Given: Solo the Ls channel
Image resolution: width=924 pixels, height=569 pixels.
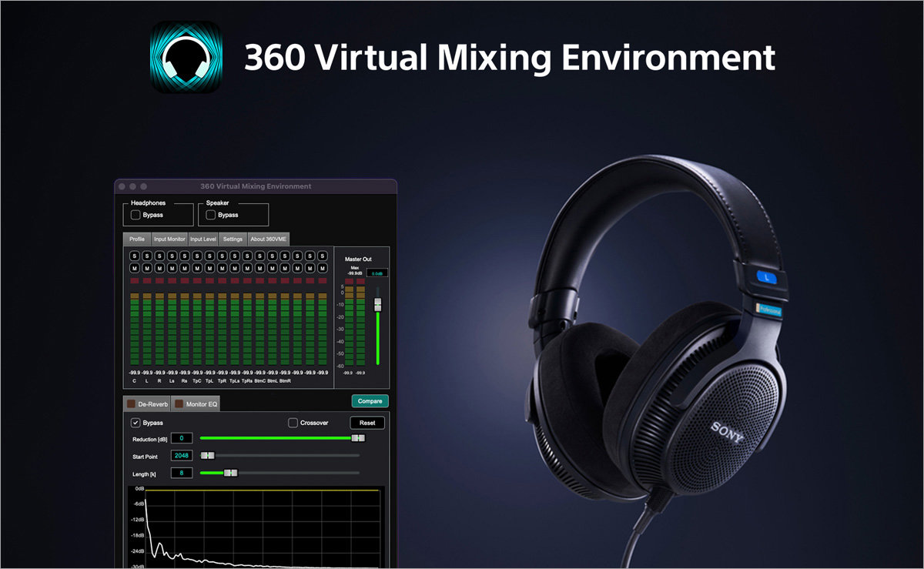Looking at the screenshot, I should 172,256.
